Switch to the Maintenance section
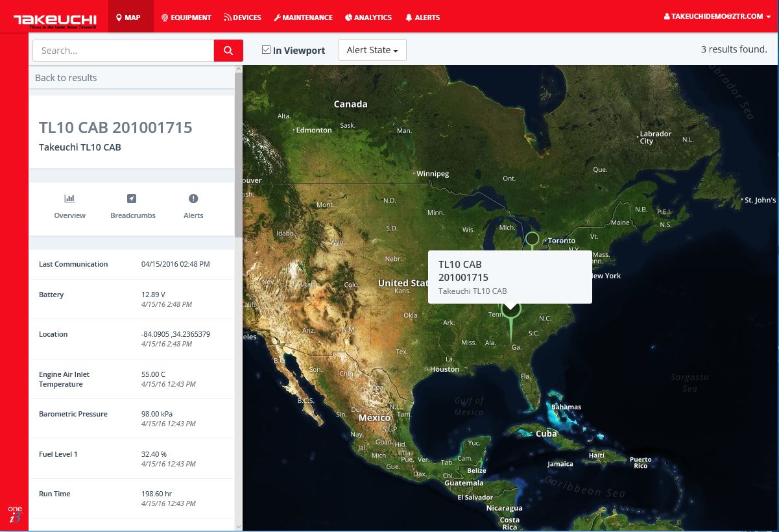The width and height of the screenshot is (779, 532). point(303,18)
